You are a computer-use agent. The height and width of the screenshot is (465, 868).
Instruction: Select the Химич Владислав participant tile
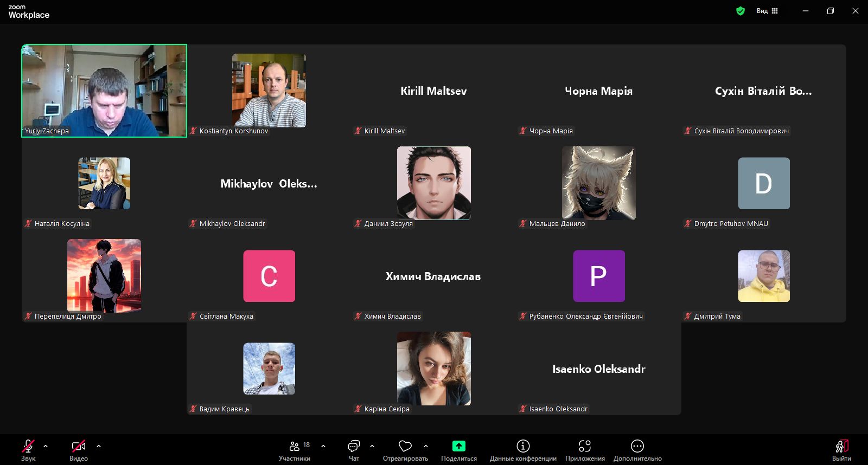[434, 276]
